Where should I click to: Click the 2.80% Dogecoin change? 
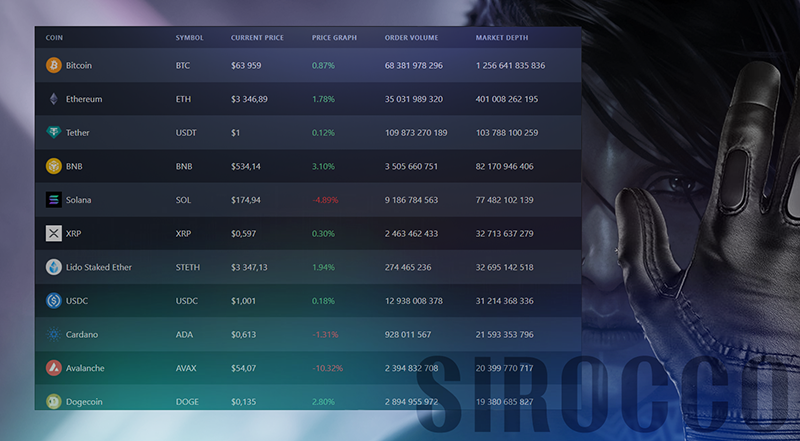coord(323,402)
